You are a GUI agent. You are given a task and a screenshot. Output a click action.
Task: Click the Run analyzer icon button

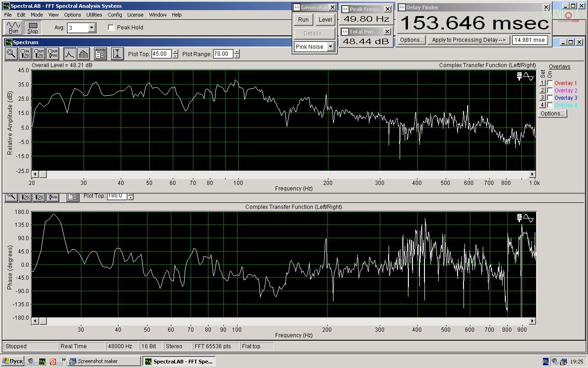(x=13, y=28)
